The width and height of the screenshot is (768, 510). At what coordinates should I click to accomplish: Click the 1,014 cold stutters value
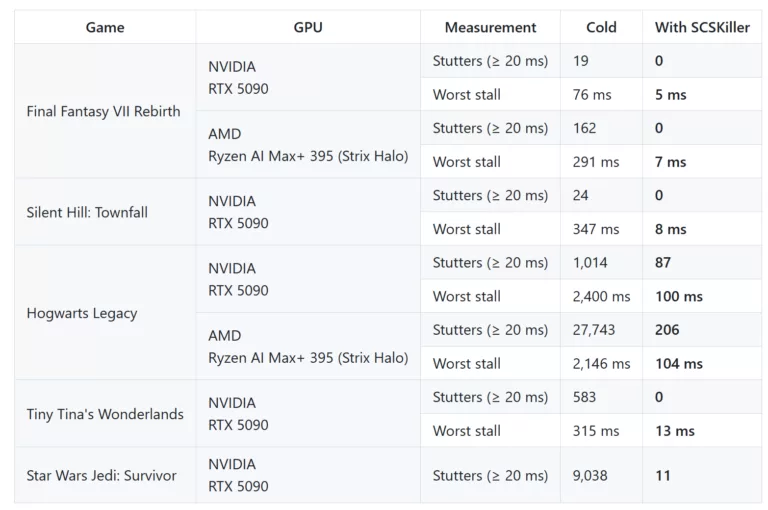point(590,263)
